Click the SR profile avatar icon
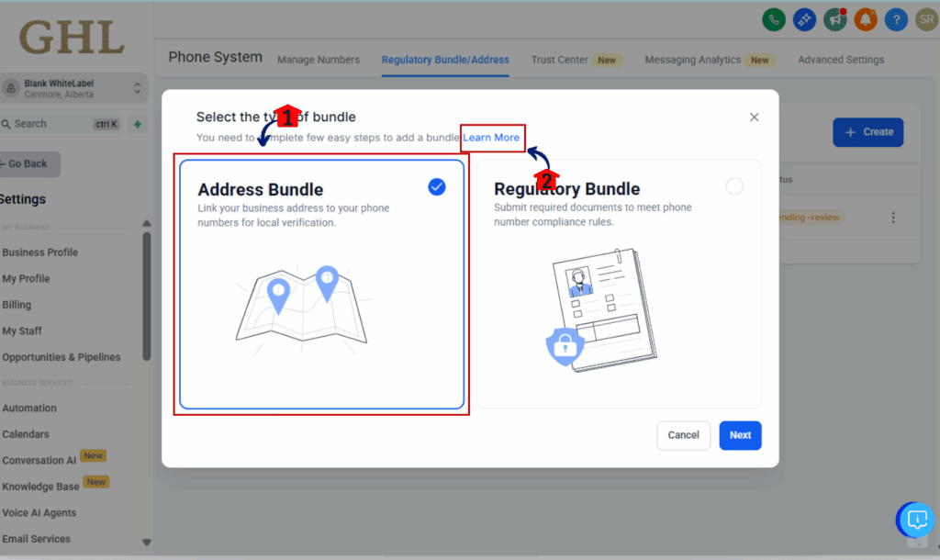 pos(925,19)
